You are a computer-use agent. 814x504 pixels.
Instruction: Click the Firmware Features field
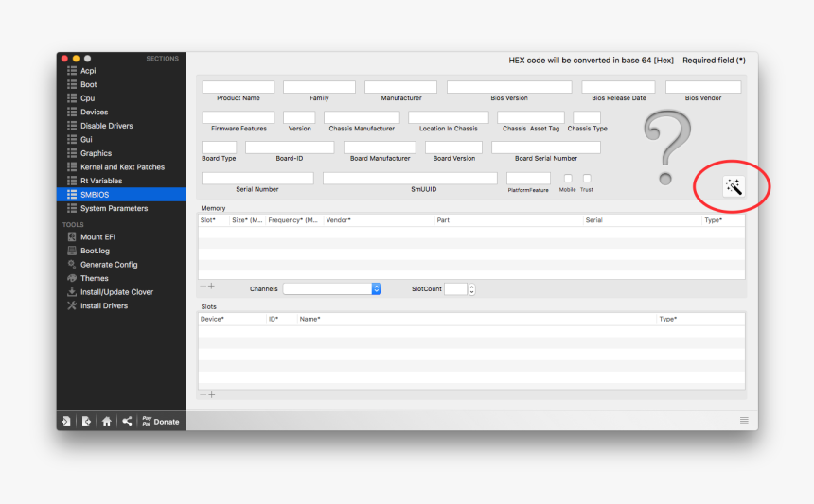point(239,117)
